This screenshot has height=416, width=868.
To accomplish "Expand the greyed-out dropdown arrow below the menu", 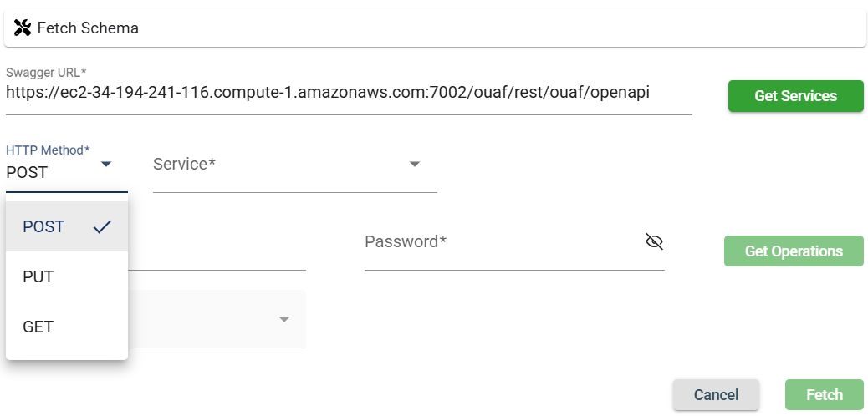I will (x=284, y=319).
